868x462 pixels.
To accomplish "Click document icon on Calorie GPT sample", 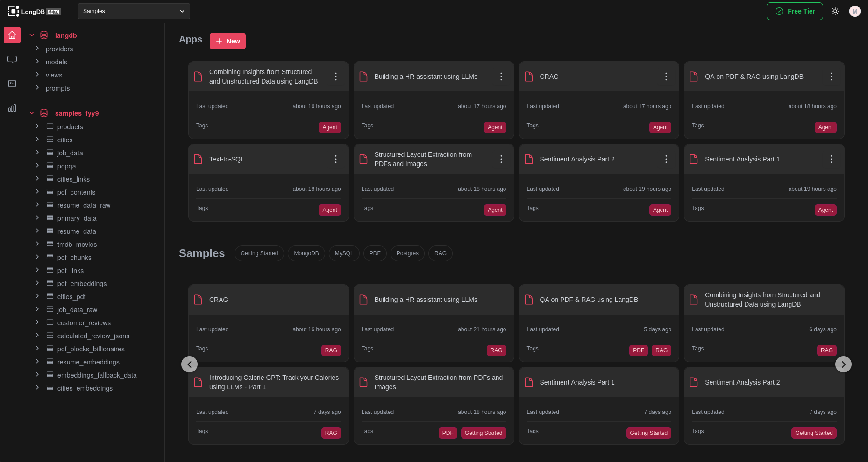I will 198,382.
